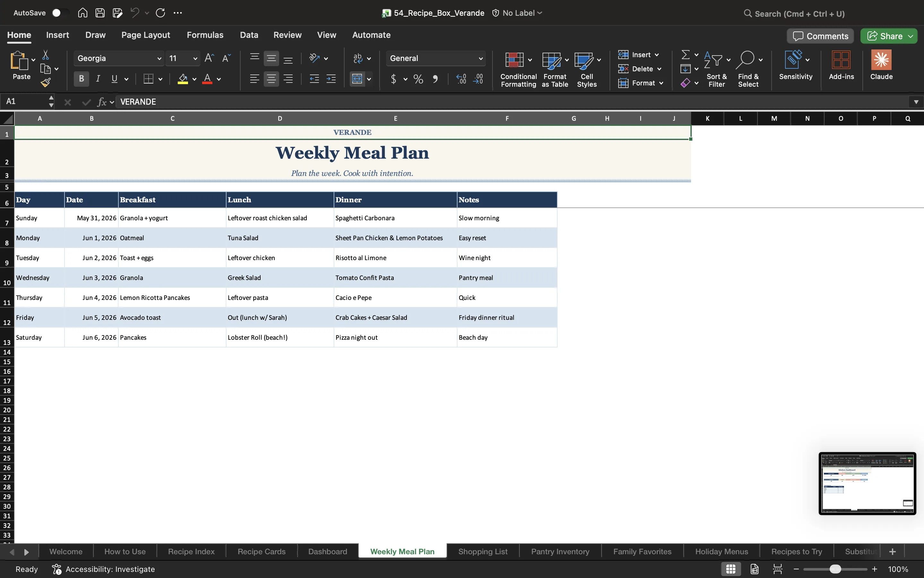
Task: Expand the formula bar chevron
Action: tap(916, 102)
